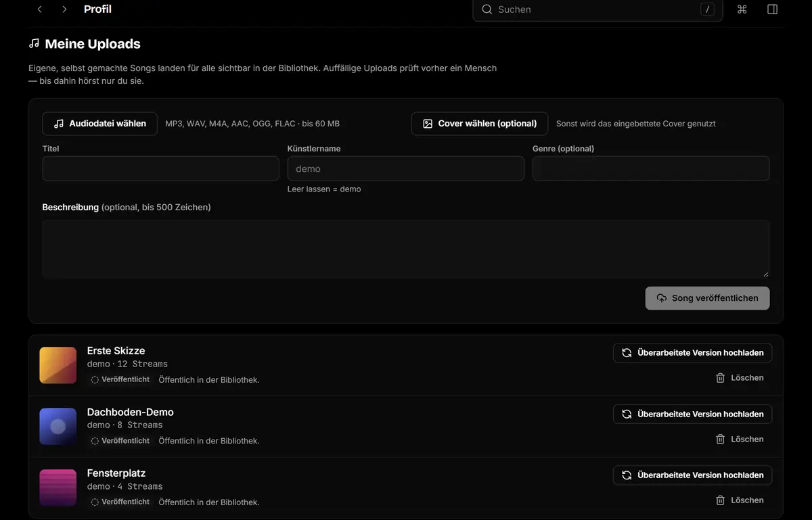This screenshot has width=812, height=520.
Task: Upload revised version for Erste Skizze
Action: point(692,353)
